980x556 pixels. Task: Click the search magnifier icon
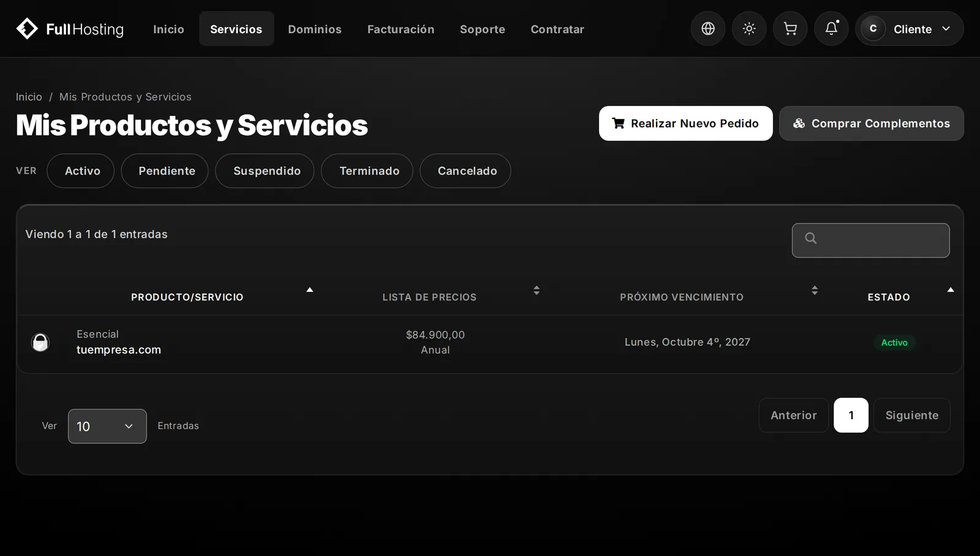pos(811,238)
